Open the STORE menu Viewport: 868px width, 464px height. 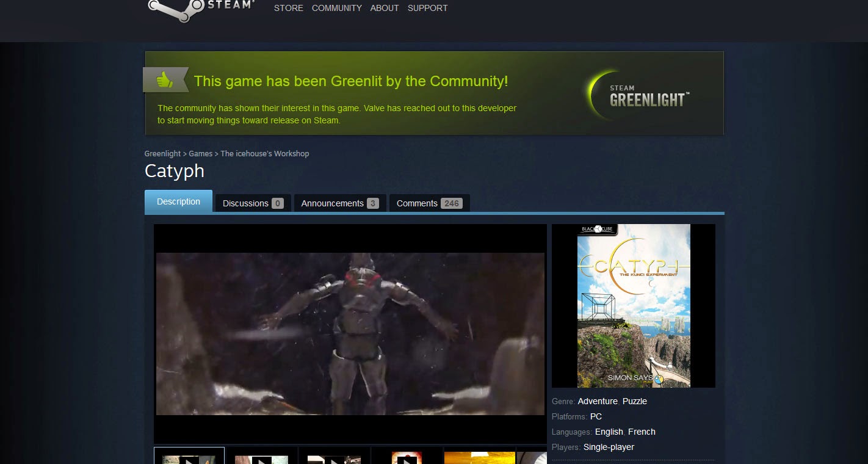(289, 8)
